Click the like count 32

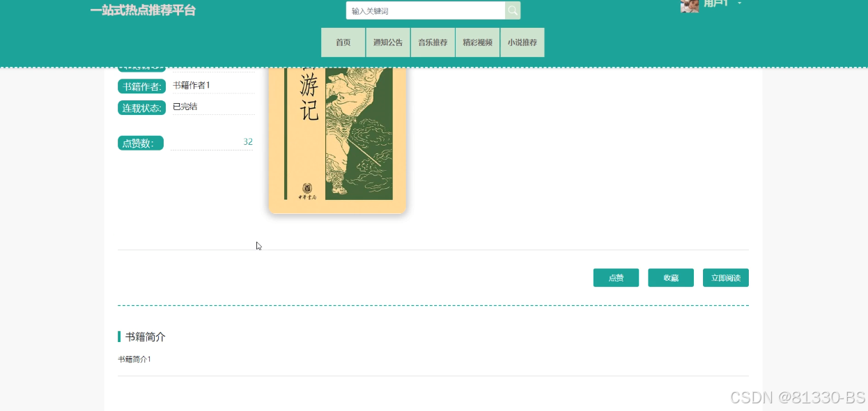tap(248, 142)
